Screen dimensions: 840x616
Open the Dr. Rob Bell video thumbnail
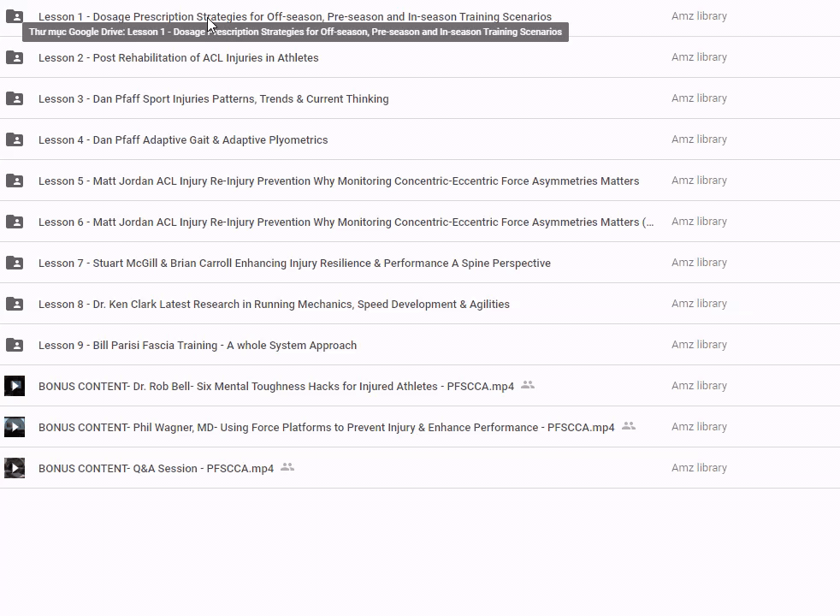pos(15,386)
